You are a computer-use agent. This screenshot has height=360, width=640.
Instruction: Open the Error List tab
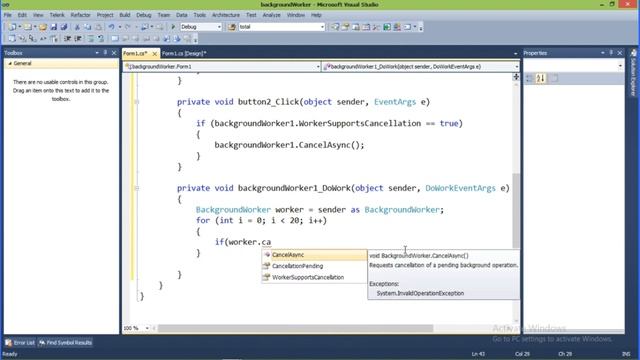(x=20, y=343)
